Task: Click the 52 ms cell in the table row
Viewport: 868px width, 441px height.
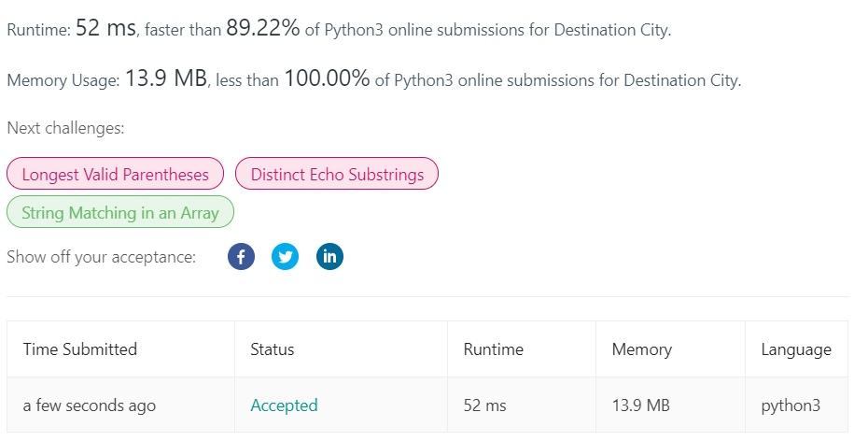Action: (x=484, y=405)
